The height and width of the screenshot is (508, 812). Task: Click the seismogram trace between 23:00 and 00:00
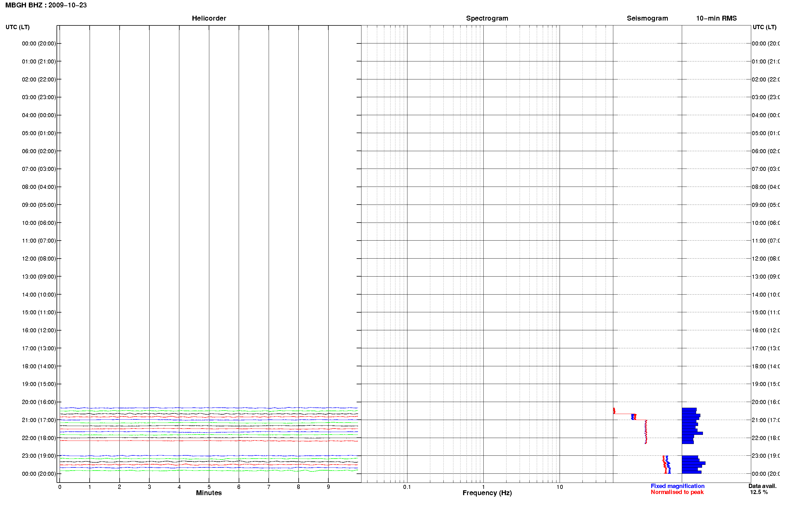[667, 465]
